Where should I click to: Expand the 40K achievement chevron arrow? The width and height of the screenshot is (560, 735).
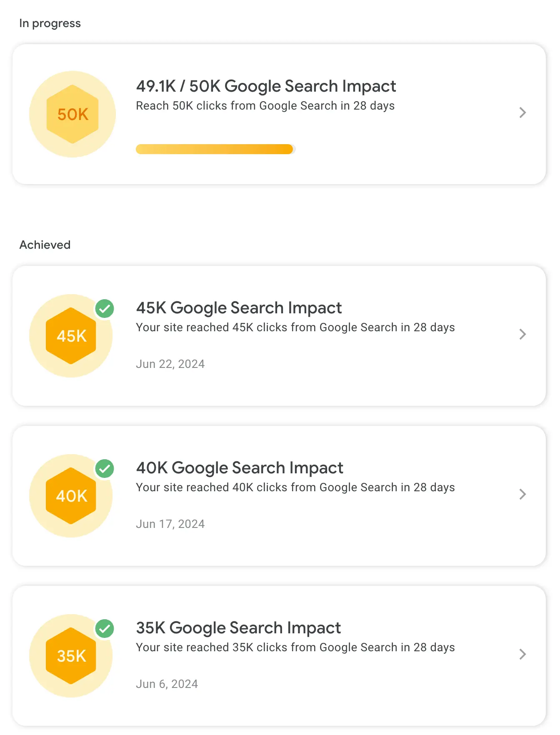[522, 494]
